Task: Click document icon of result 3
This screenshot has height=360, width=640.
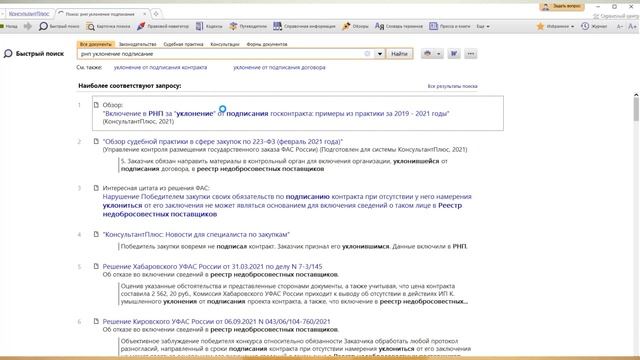Action: point(96,188)
